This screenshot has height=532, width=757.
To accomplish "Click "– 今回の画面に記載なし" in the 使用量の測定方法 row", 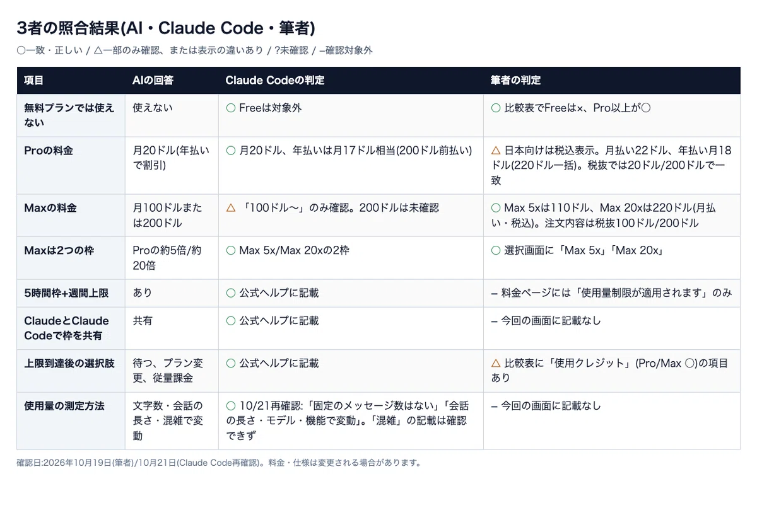I will pyautogui.click(x=612, y=420).
